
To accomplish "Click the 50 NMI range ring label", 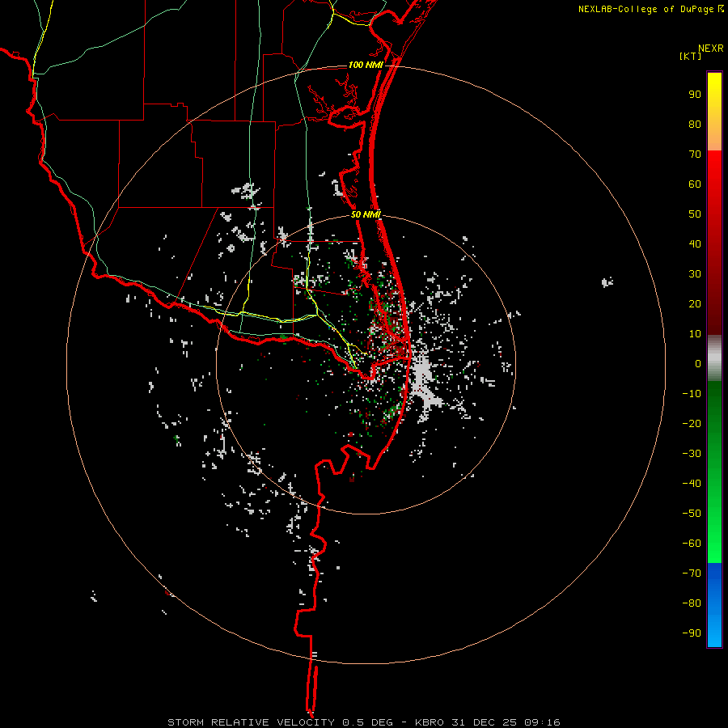I will [366, 214].
